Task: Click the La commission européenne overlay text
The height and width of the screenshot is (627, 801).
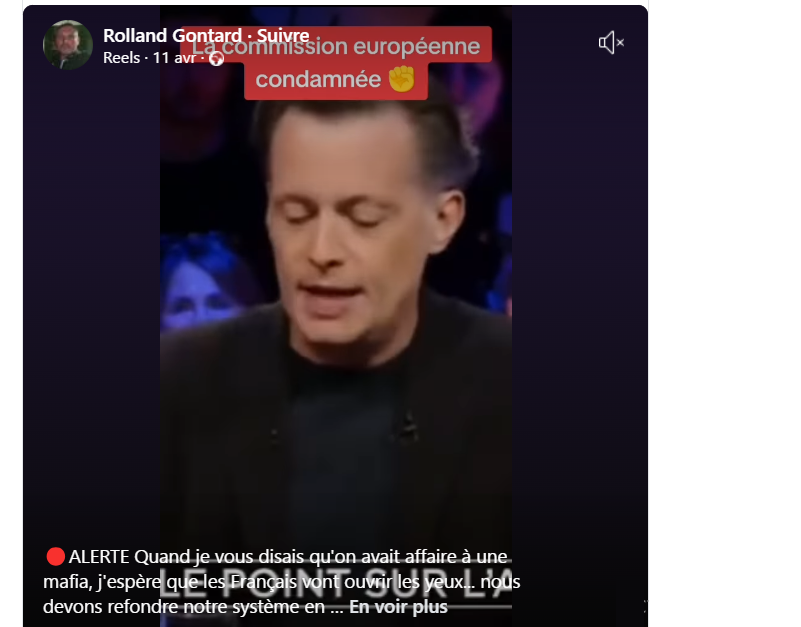Action: point(336,47)
